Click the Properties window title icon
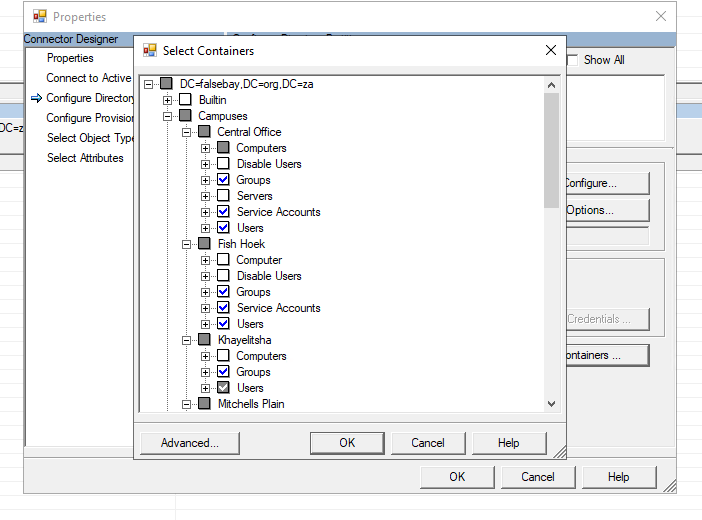This screenshot has width=702, height=520. tap(40, 16)
